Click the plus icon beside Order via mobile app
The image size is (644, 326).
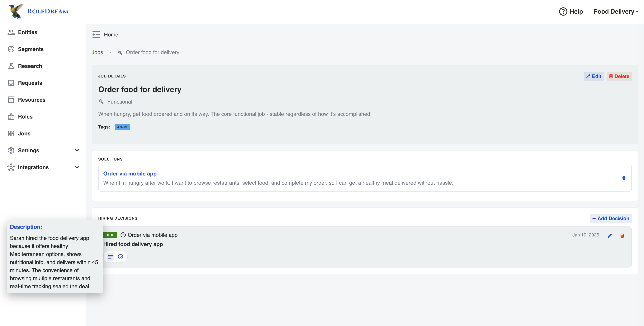click(123, 235)
